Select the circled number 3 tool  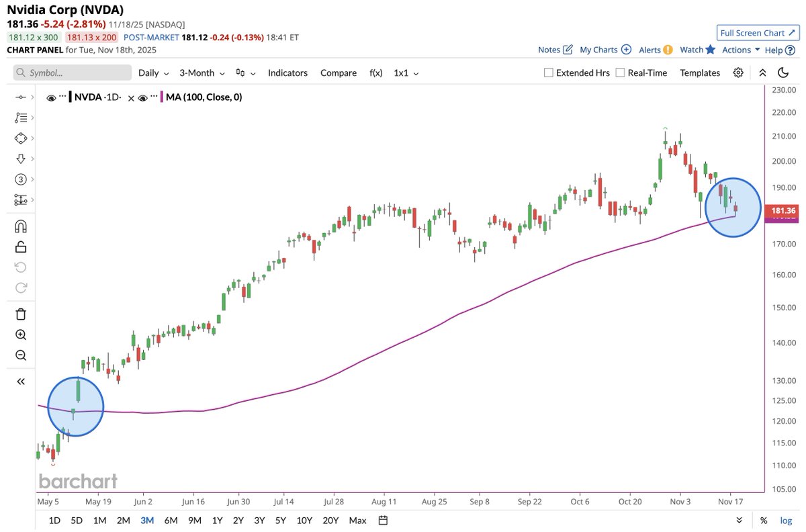click(x=20, y=179)
